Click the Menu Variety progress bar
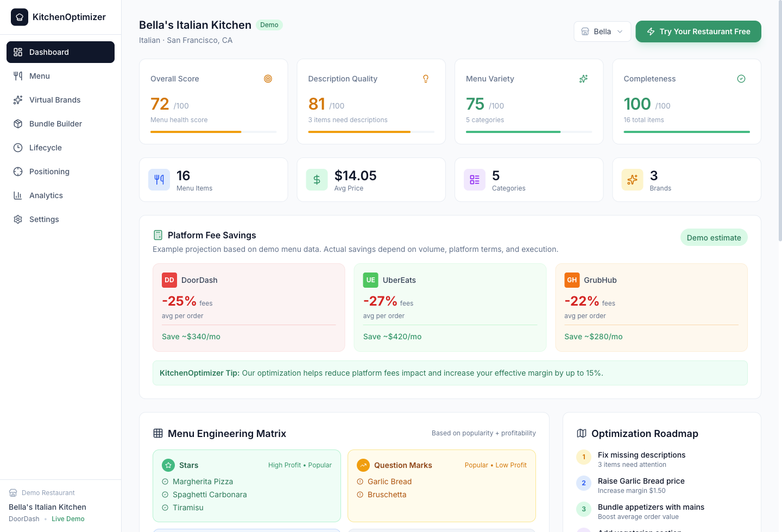The image size is (782, 532). 529,132
